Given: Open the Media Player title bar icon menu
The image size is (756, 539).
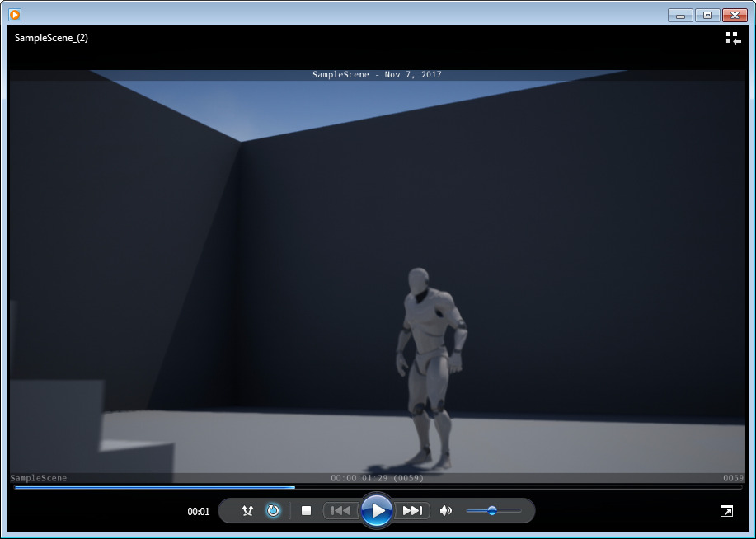Looking at the screenshot, I should click(15, 15).
